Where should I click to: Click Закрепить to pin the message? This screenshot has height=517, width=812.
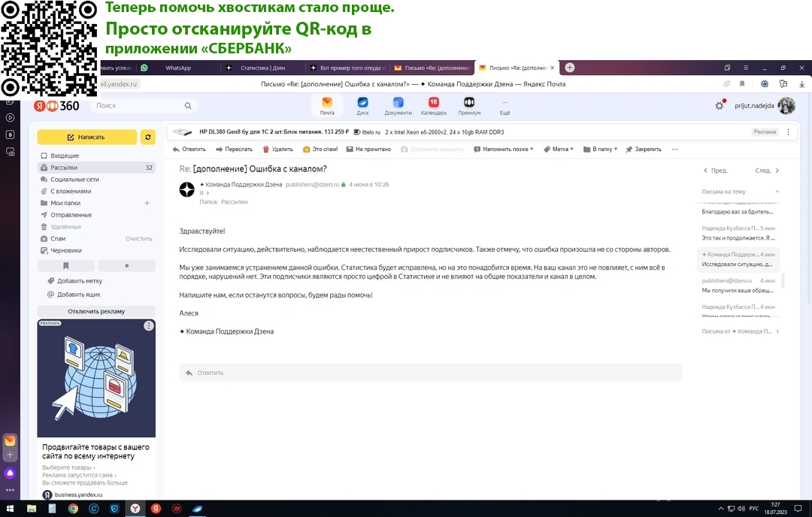(644, 149)
